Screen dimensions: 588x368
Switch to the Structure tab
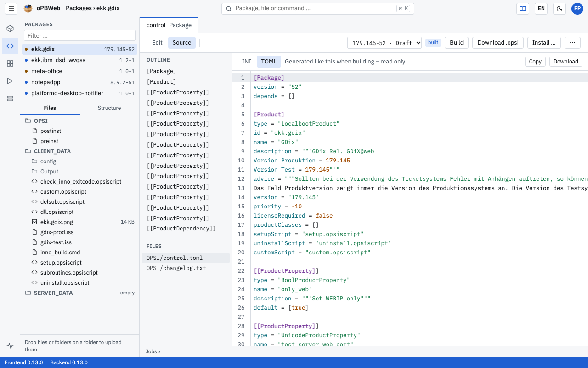pos(109,108)
